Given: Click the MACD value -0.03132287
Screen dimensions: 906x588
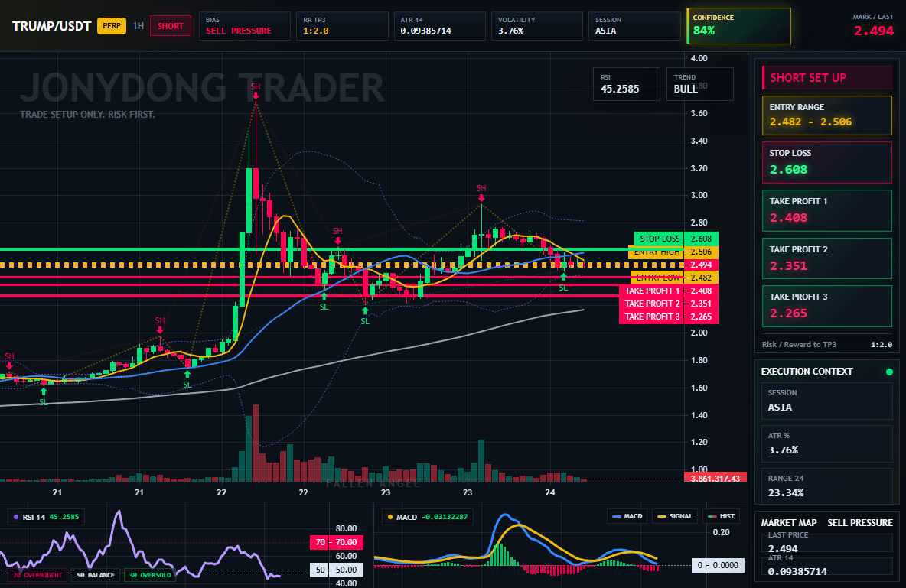Looking at the screenshot, I should (x=444, y=517).
